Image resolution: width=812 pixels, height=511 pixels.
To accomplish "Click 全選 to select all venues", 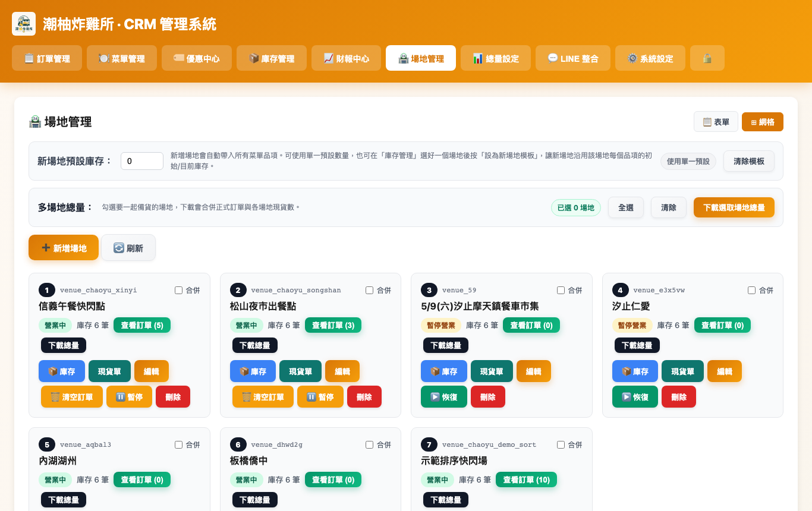I will click(626, 207).
